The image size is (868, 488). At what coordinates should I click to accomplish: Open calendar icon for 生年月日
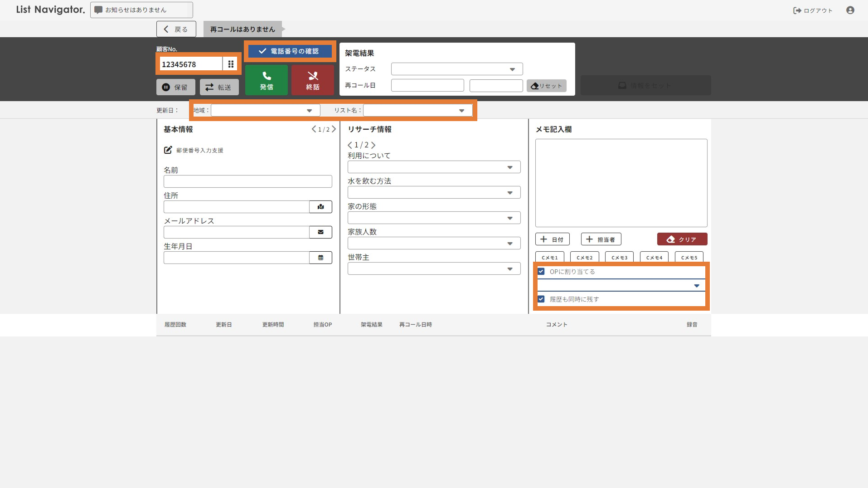click(320, 258)
